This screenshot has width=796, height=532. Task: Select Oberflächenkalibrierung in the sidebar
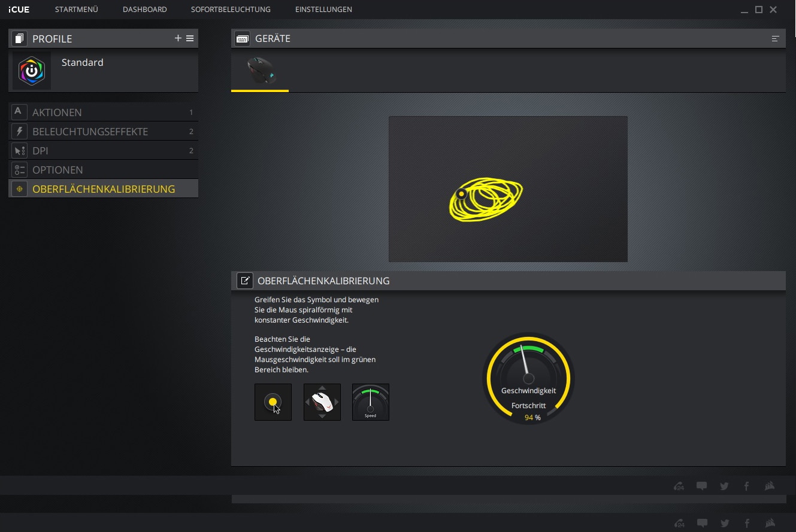click(103, 189)
